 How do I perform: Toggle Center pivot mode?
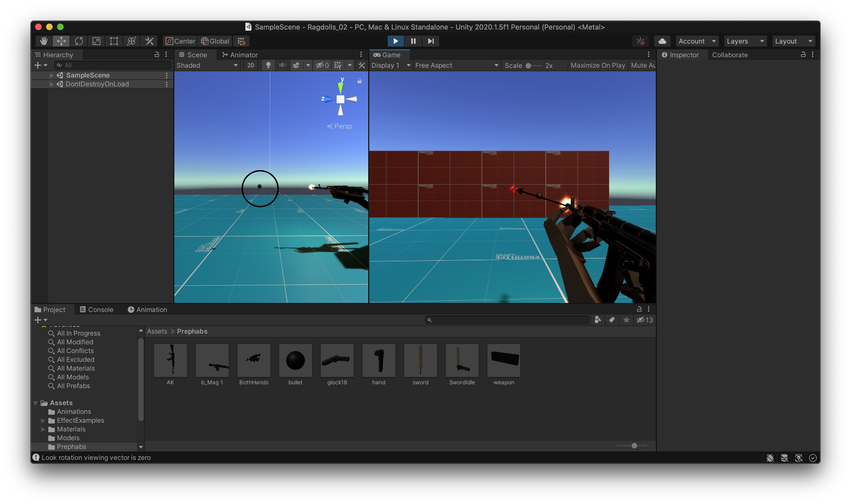coord(180,41)
